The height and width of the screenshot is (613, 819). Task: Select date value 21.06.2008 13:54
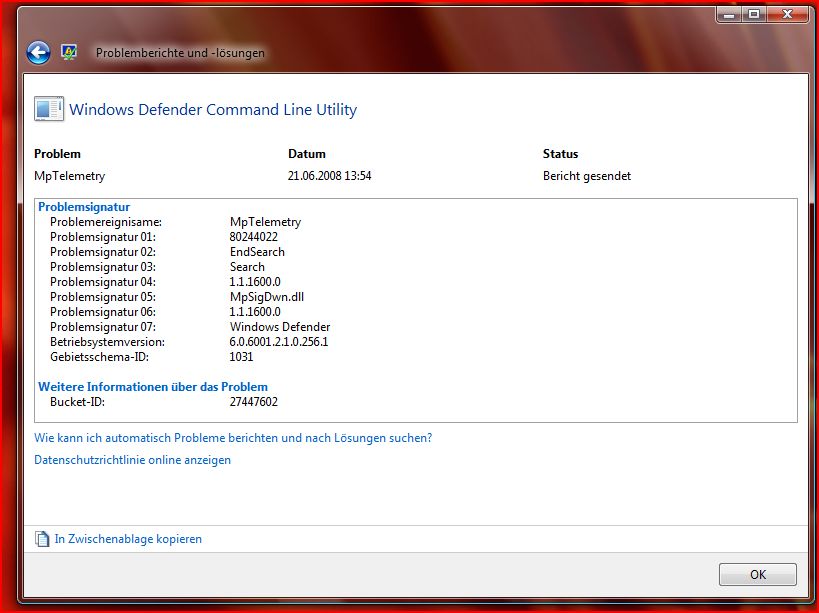330,176
